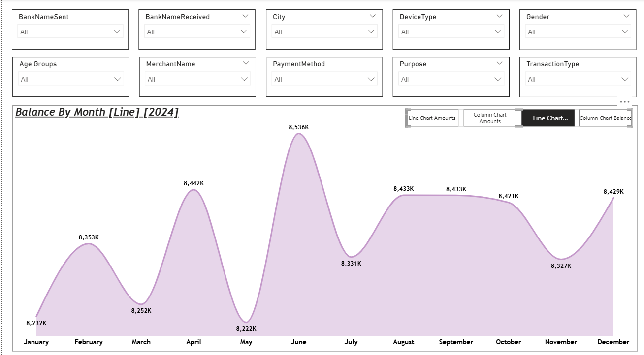Click the December label on the x-axis
The image size is (644, 355).
(613, 342)
